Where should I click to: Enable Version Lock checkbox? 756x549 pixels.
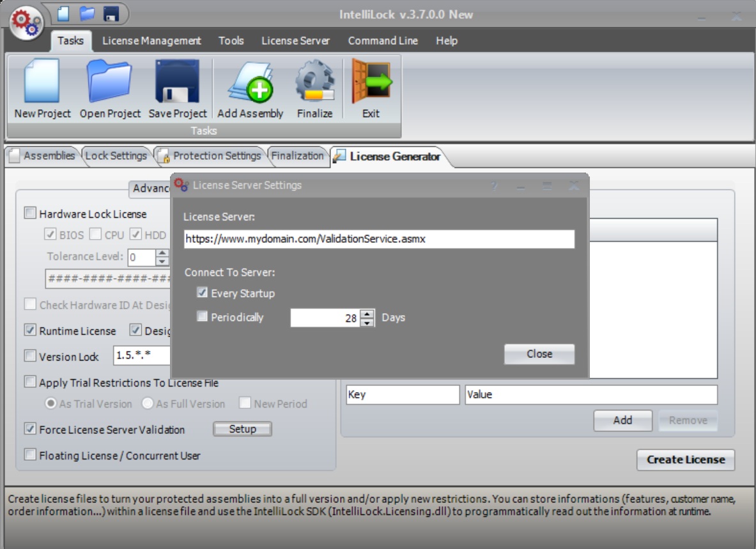point(30,356)
